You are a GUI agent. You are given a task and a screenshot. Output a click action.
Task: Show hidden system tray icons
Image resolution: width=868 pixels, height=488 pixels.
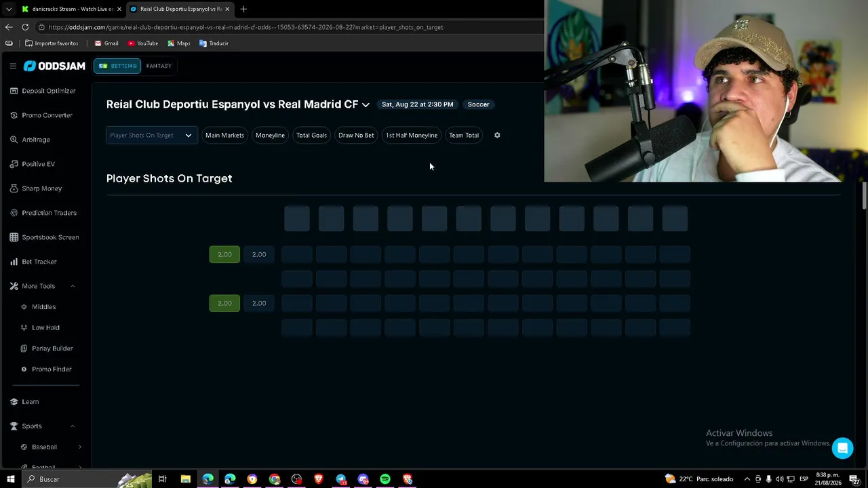coord(747,479)
